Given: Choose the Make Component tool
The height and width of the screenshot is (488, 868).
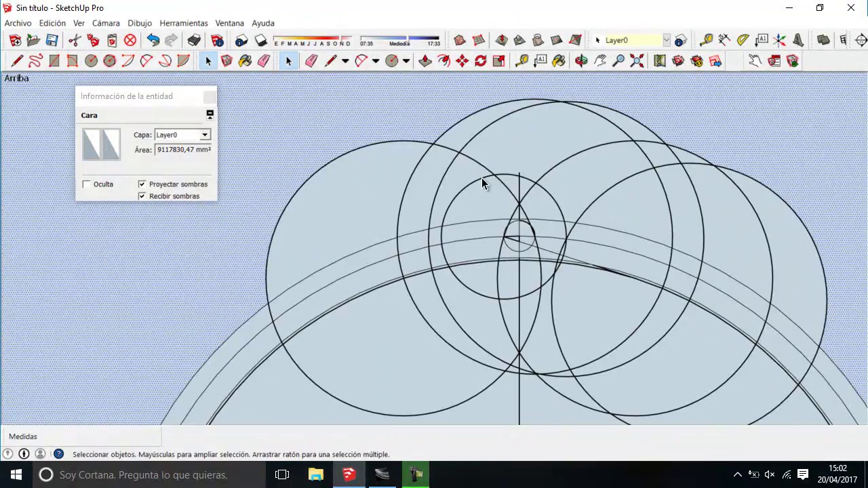Looking at the screenshot, I should pyautogui.click(x=226, y=61).
